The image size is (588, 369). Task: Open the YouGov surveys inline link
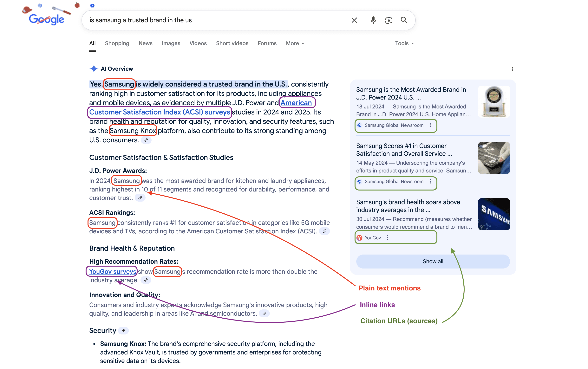(x=113, y=272)
